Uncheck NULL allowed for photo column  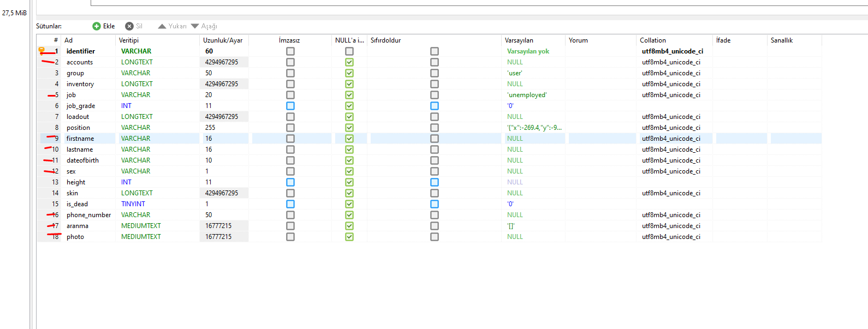(x=349, y=237)
